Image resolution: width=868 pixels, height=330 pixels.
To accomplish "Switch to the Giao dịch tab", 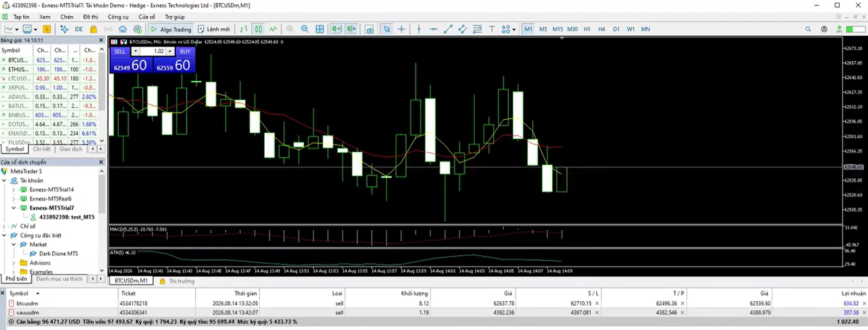I will click(x=71, y=149).
